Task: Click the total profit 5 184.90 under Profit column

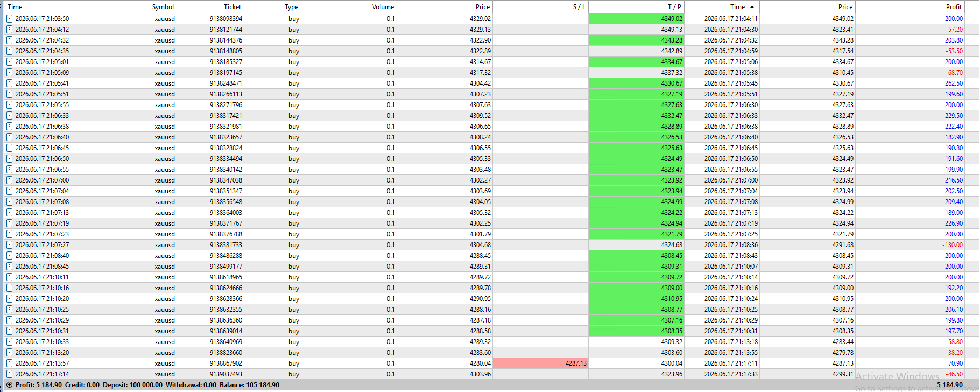Action: 949,385
